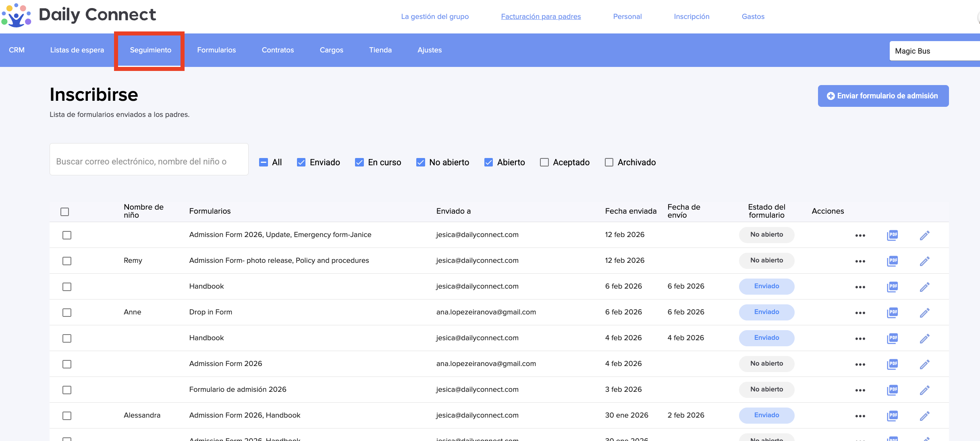Screen dimensions: 980x441
Task: Switch to the Formularios tab
Action: tap(216, 50)
